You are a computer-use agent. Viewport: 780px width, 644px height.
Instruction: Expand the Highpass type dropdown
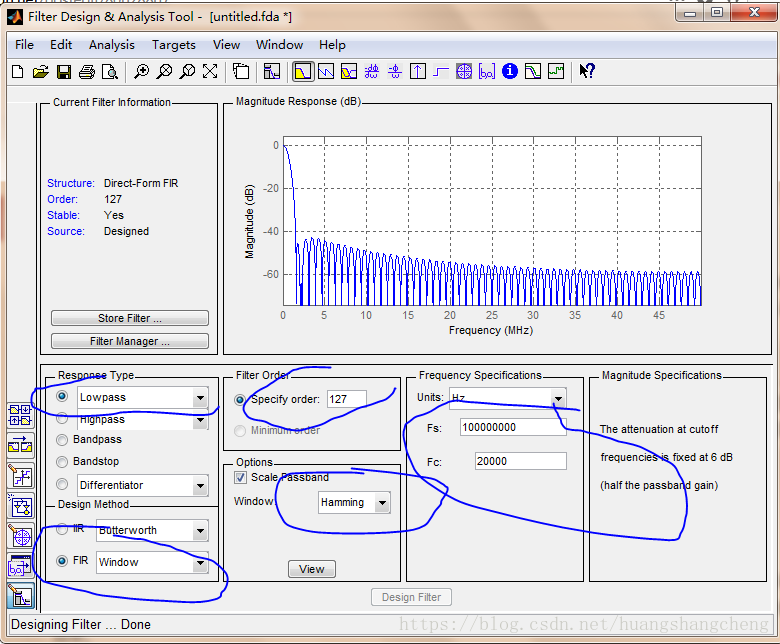[x=200, y=420]
